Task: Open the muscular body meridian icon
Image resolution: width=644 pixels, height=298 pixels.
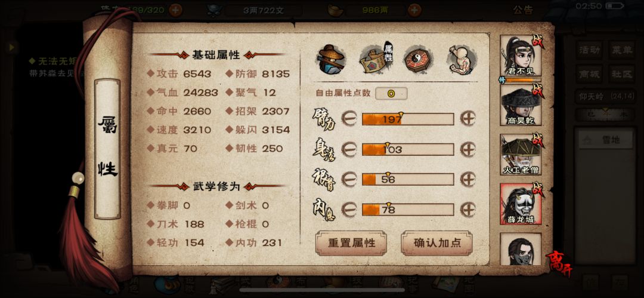Action: click(462, 59)
